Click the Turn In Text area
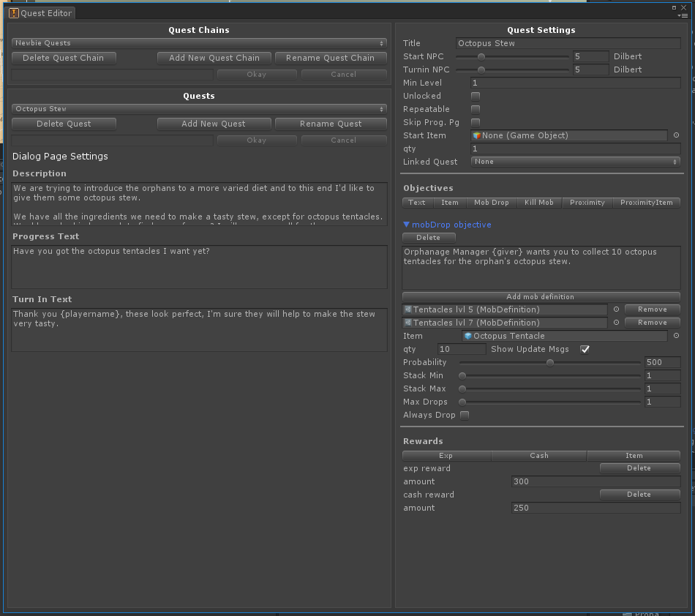This screenshot has height=616, width=695. point(200,330)
